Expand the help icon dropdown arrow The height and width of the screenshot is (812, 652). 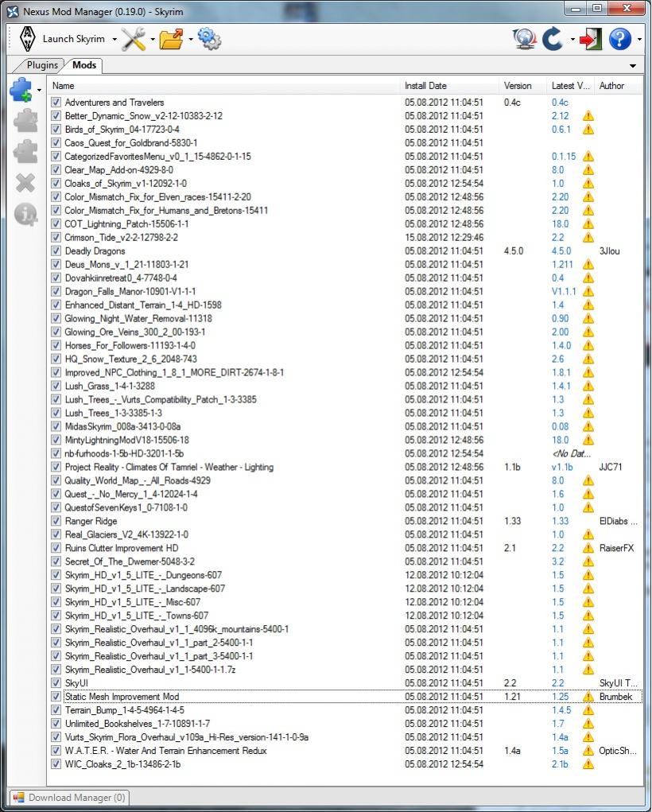[x=639, y=39]
